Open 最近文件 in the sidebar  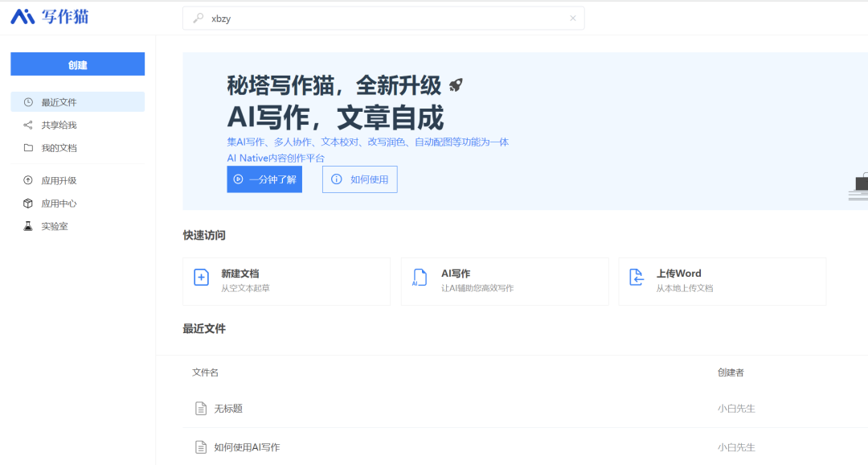coord(77,102)
